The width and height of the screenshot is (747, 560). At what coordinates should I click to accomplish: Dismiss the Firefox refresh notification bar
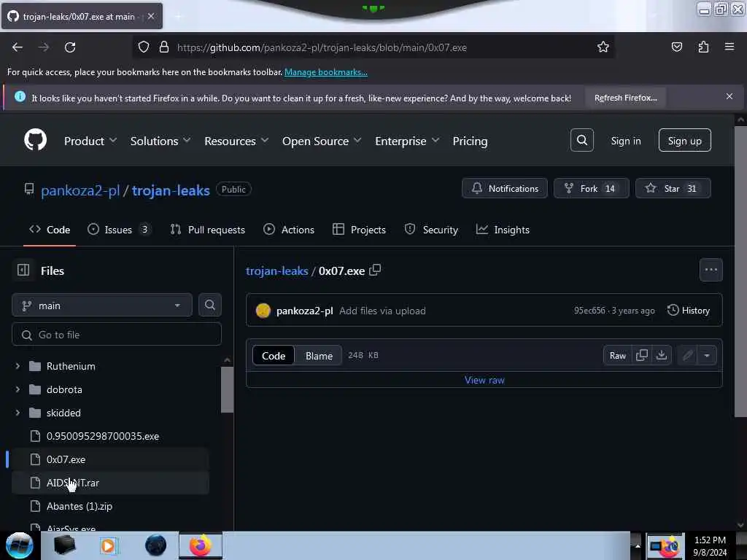point(729,97)
